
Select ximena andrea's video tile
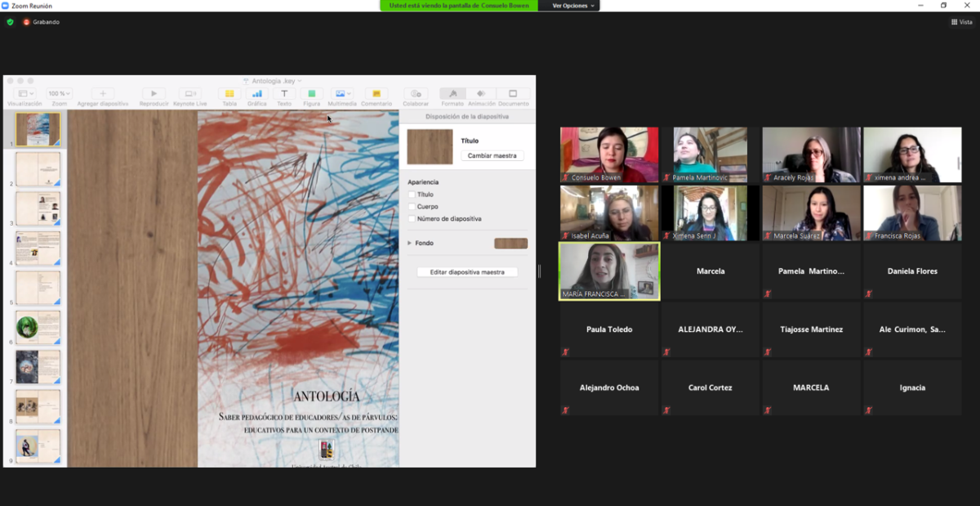[912, 154]
